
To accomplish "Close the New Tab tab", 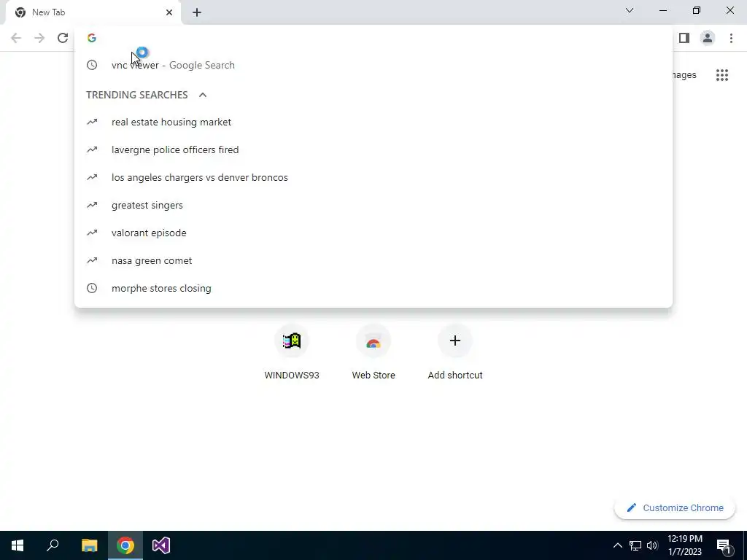I will tap(169, 12).
